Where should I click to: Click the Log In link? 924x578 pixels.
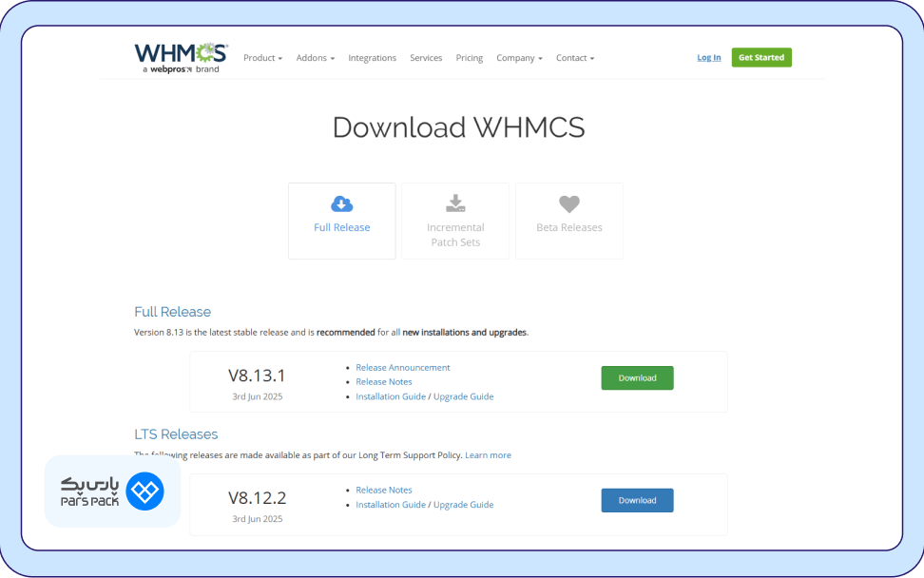[x=708, y=57]
